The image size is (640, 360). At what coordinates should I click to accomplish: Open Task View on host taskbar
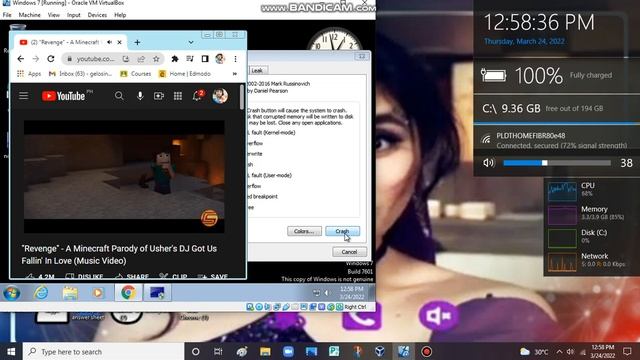(218, 351)
